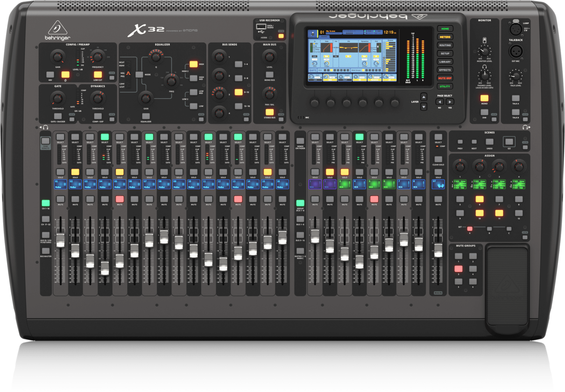565x392 pixels.
Task: Select the SETUP screen button
Action: pyautogui.click(x=445, y=54)
